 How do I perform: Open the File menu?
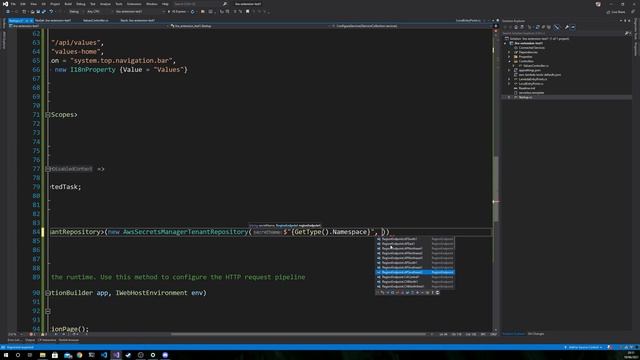[x=13, y=4]
